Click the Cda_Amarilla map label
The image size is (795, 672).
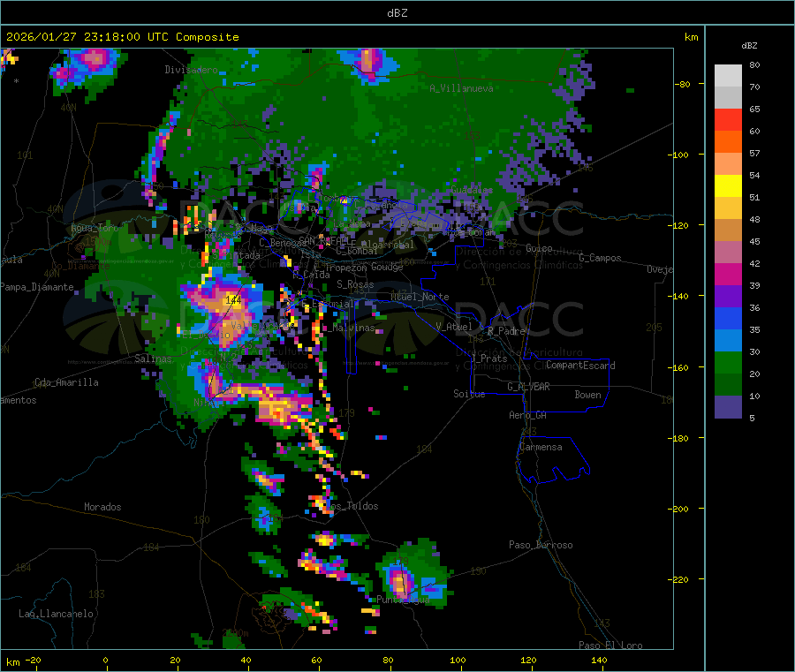coord(66,382)
